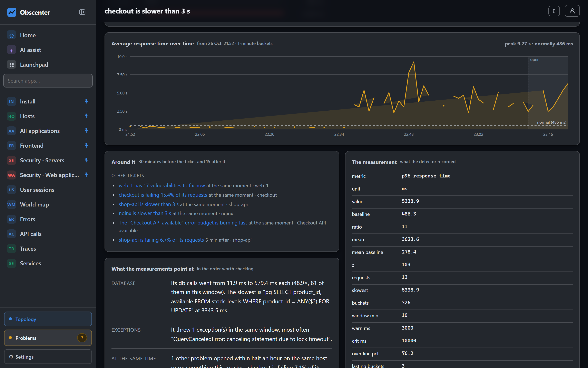Collapse the sidebar panel icon
Image resolution: width=588 pixels, height=368 pixels.
[x=82, y=12]
